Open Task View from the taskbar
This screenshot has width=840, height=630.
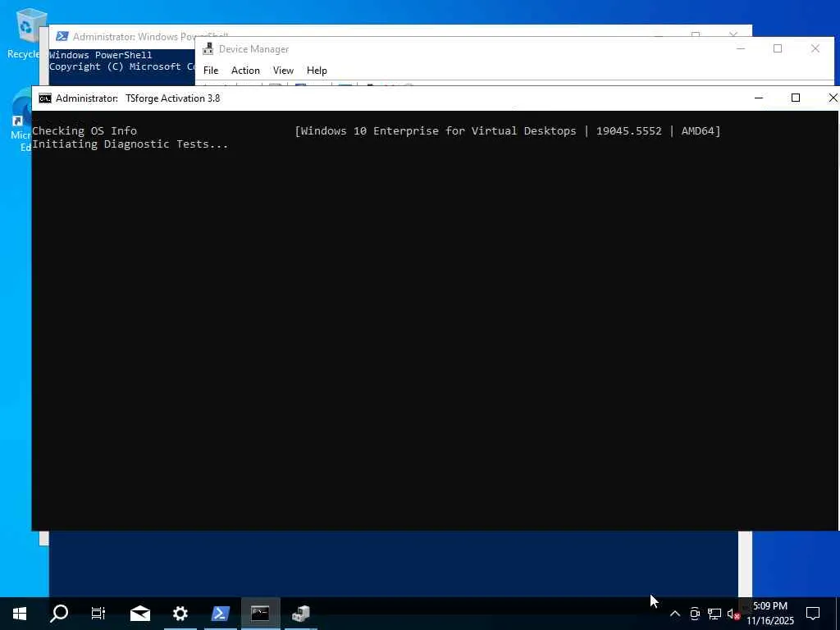click(98, 614)
